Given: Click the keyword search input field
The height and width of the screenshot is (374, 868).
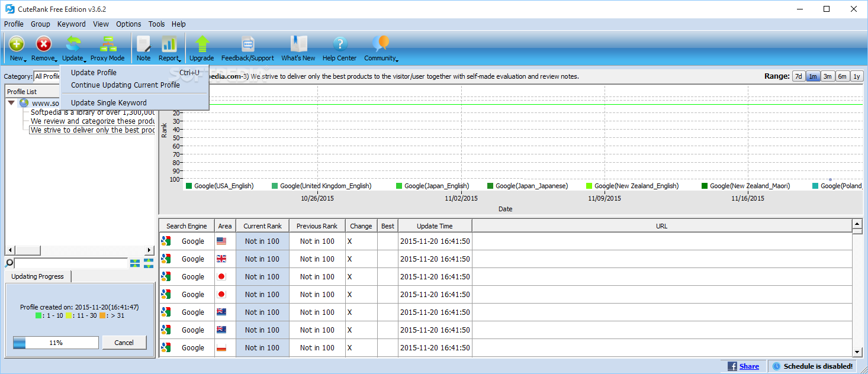Looking at the screenshot, I should pos(71,263).
